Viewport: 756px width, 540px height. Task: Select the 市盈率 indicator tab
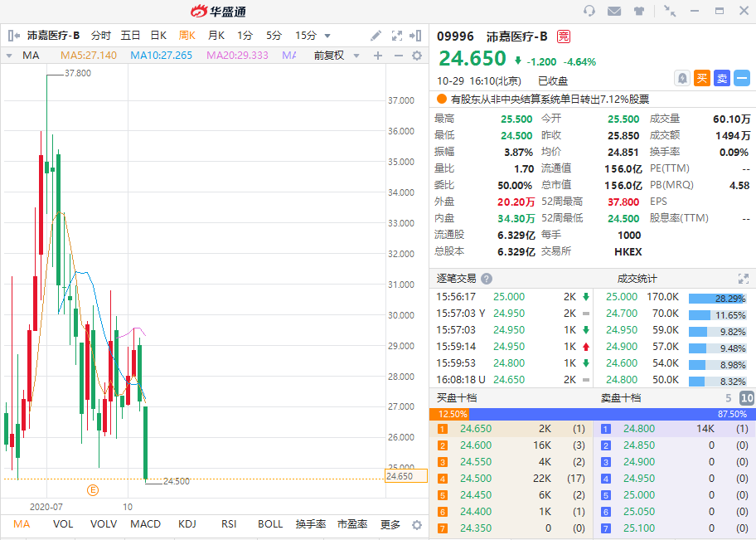coord(352,524)
